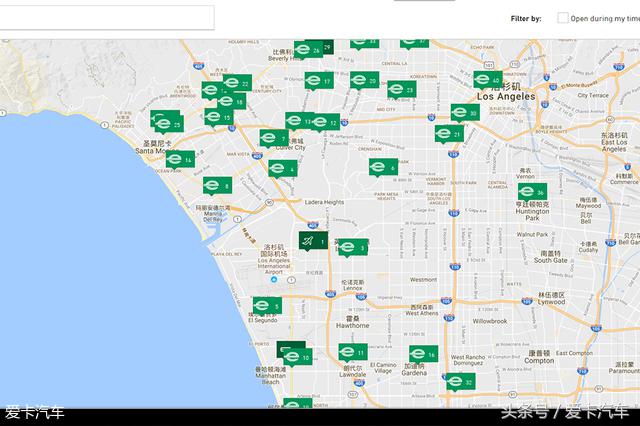The height and width of the screenshot is (426, 640).
Task: Open location marker 5 in El Segundo
Action: (x=266, y=305)
